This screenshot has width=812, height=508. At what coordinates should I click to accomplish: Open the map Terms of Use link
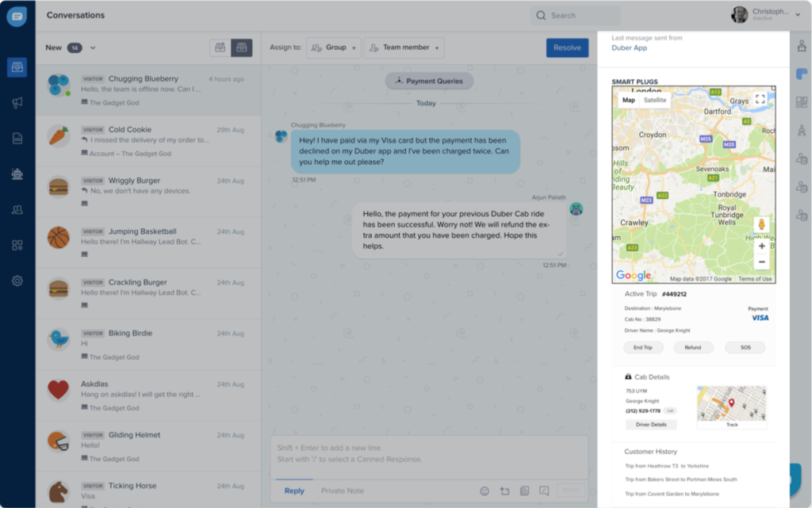tap(755, 279)
